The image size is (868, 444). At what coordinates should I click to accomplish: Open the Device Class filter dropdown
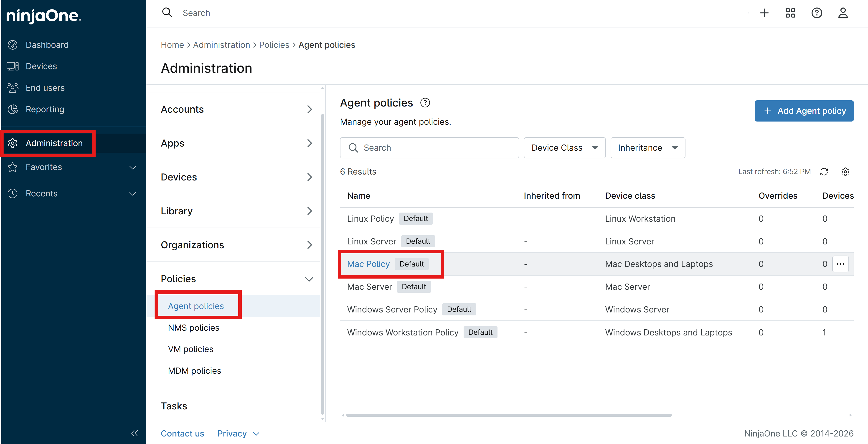click(564, 148)
